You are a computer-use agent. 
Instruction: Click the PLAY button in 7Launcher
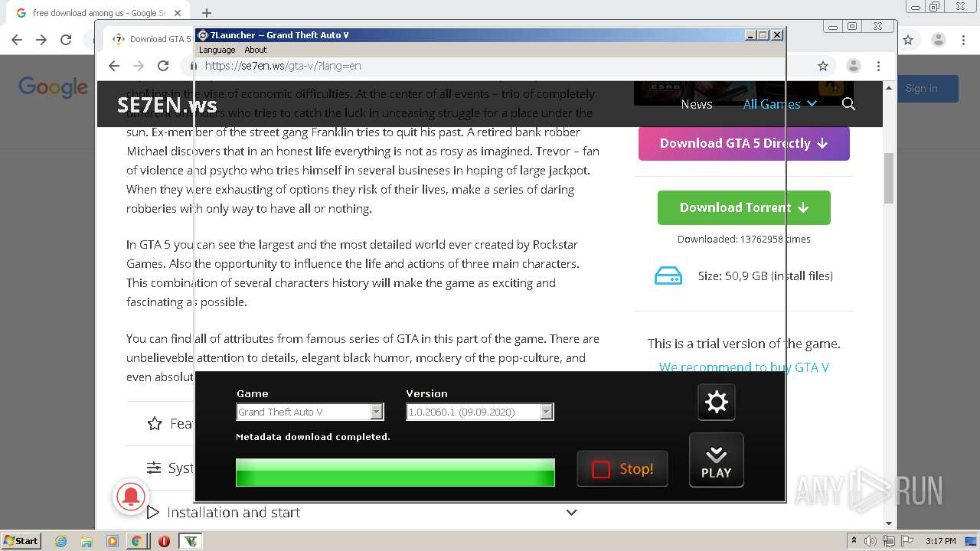[717, 460]
